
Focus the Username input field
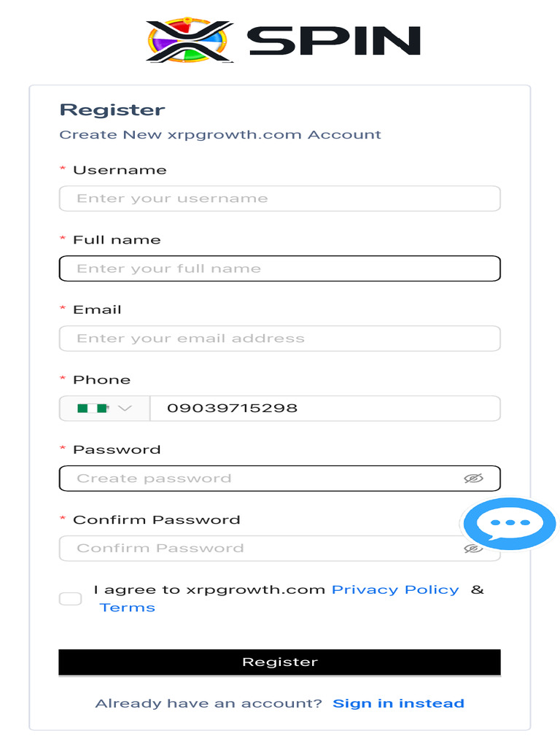pyautogui.click(x=279, y=198)
